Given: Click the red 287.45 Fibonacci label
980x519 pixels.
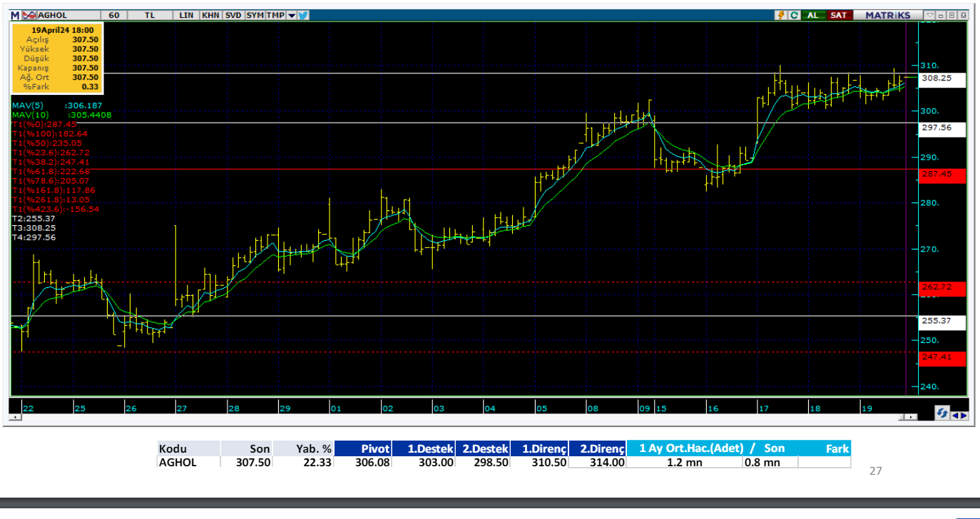Looking at the screenshot, I should pyautogui.click(x=941, y=175).
